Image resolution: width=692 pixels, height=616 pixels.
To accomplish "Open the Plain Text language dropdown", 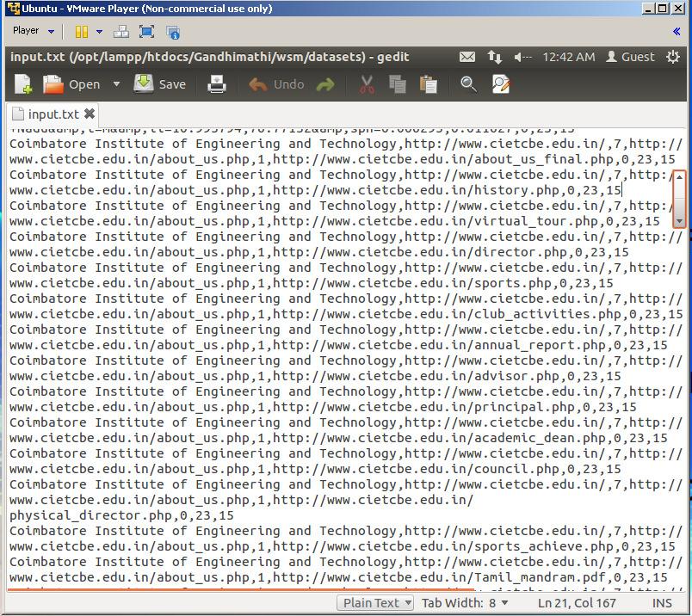I will [x=375, y=602].
